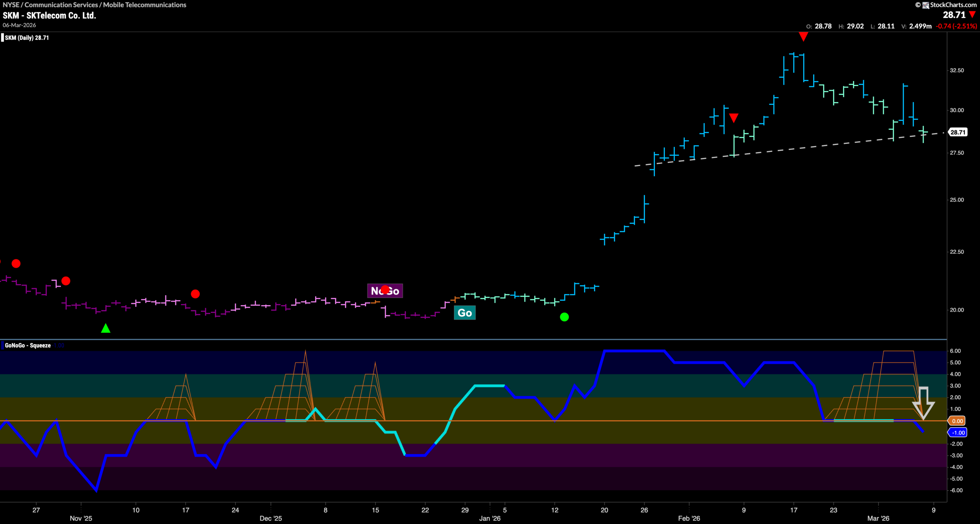
Task: Click the red down arrow beside the 28.71 last price
Action: point(972,15)
